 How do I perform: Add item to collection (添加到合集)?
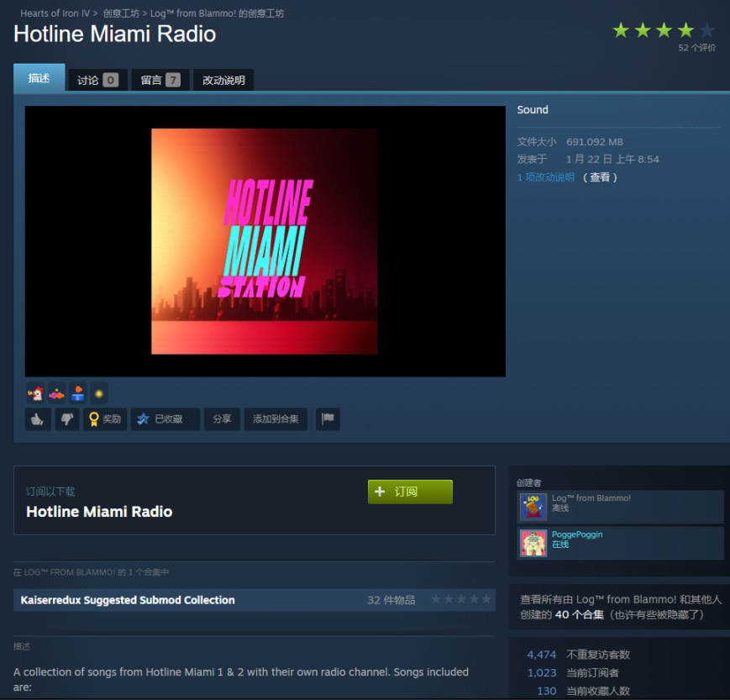click(276, 419)
